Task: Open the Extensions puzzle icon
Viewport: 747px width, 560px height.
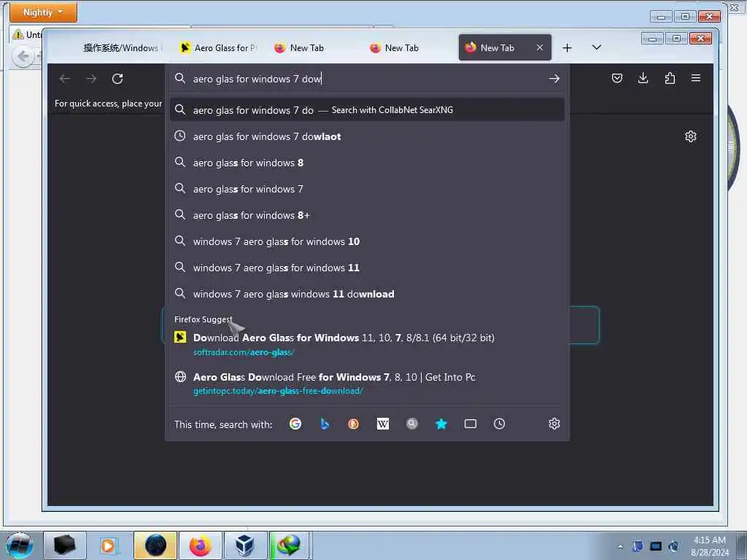Action: pos(670,78)
